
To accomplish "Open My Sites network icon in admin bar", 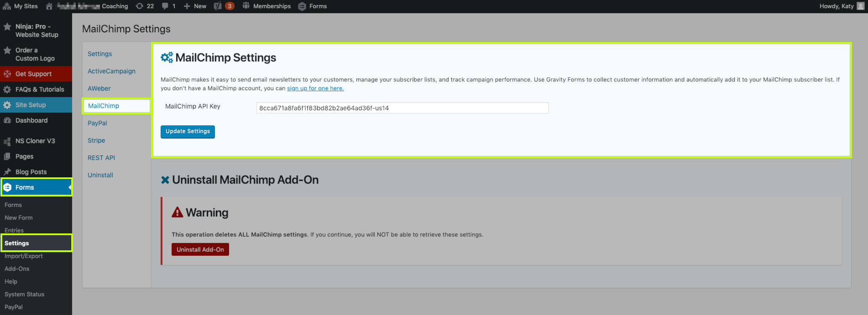I will [7, 6].
